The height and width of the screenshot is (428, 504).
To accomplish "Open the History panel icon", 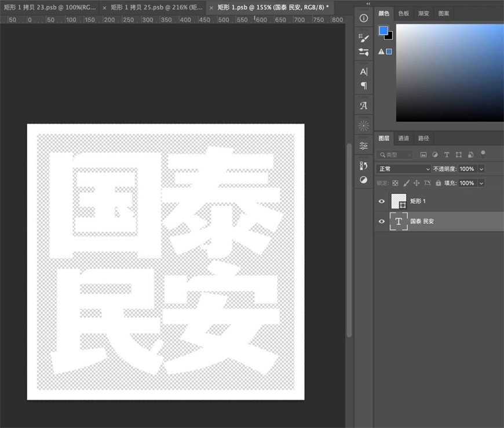I will 364,166.
